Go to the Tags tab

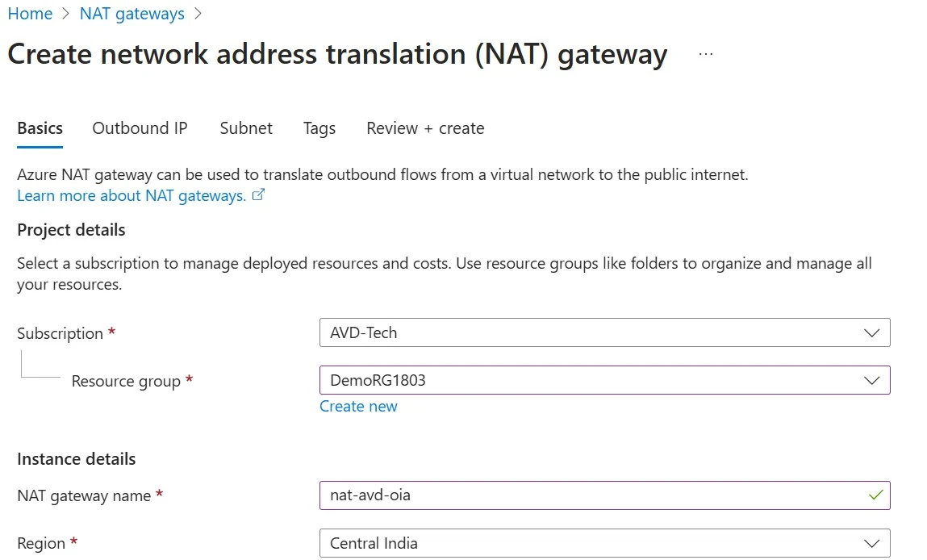click(319, 128)
